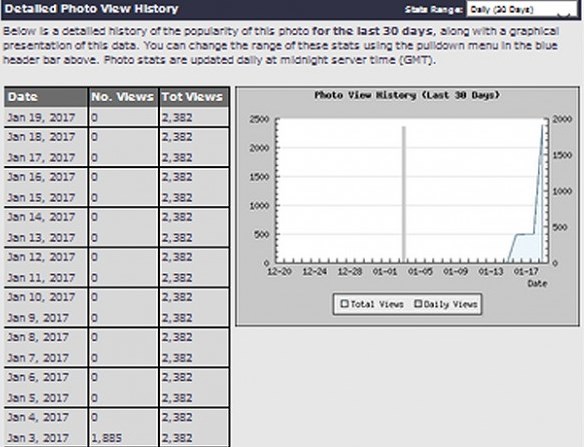Select the Jan 10, 2017 date cell
The width and height of the screenshot is (584, 447).
(x=46, y=297)
